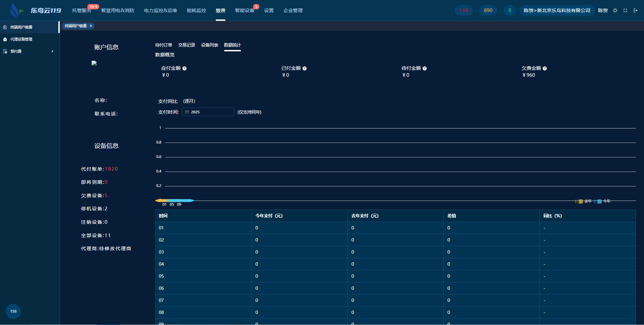The image size is (644, 325).
Task: Close the 终端用户缴费 page tab
Action: click(x=91, y=26)
